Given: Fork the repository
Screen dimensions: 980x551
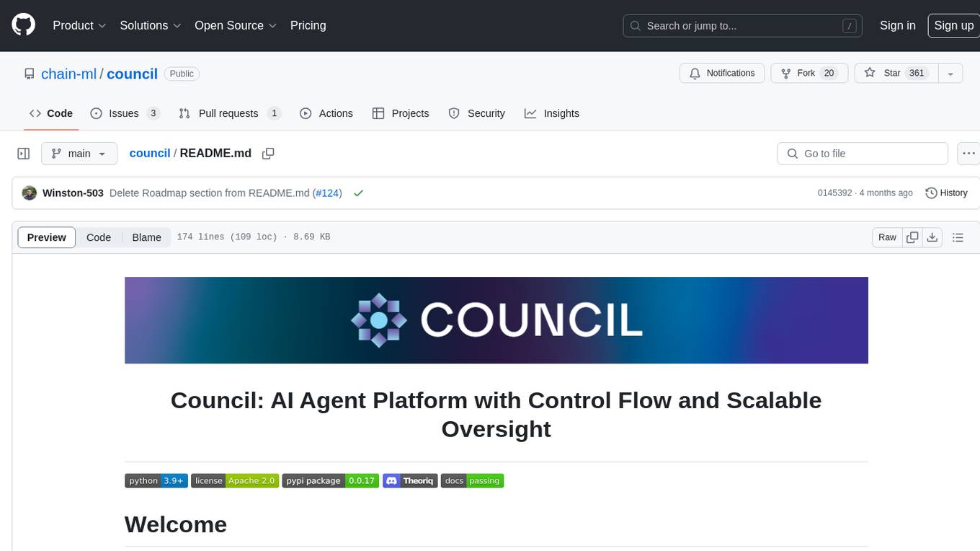Looking at the screenshot, I should click(x=809, y=74).
